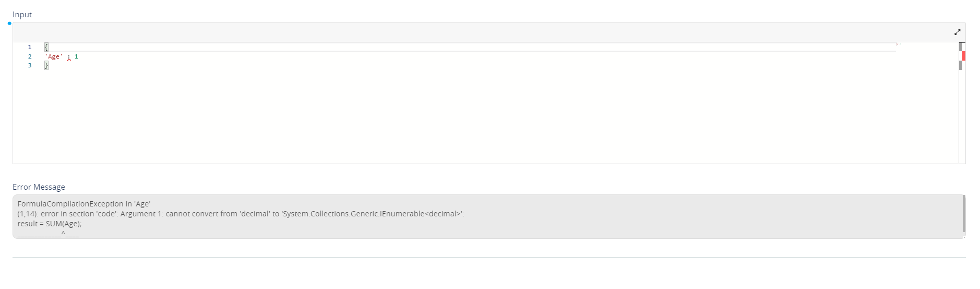The image size is (980, 289).
Task: Click the red error marker in editor scrollbar
Action: tap(963, 56)
